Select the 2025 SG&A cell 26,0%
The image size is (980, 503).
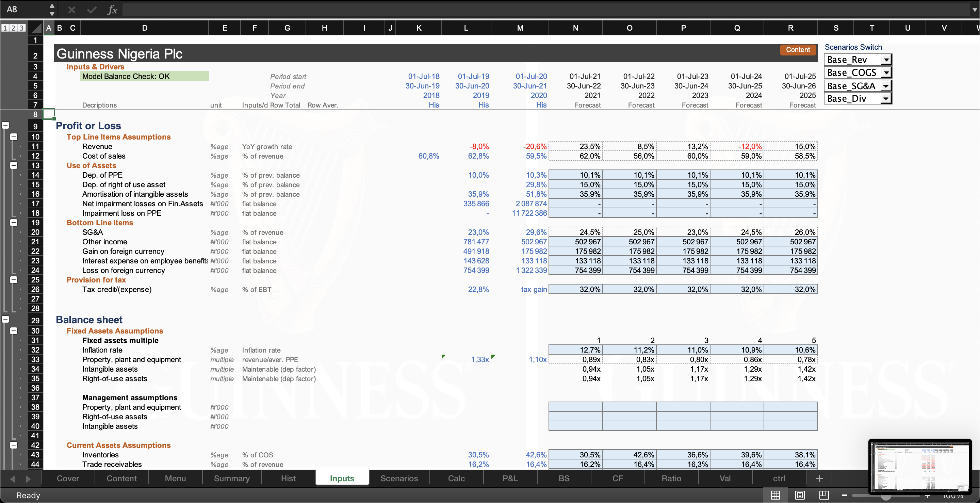pos(790,232)
